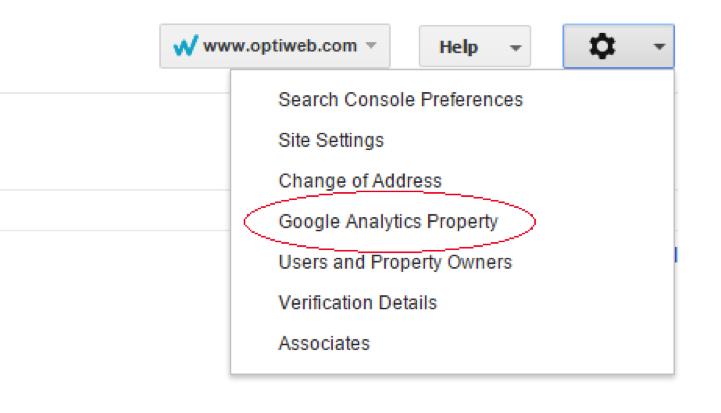The image size is (721, 413).
Task: Expand the Help dropdown arrow
Action: [x=515, y=47]
